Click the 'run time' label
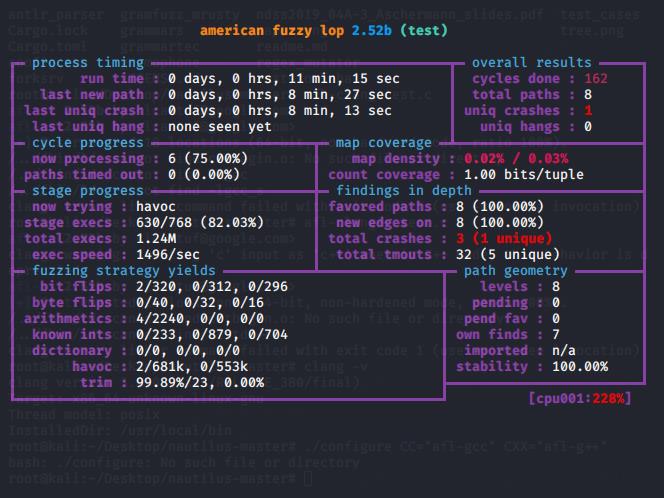664x498 pixels. point(112,79)
